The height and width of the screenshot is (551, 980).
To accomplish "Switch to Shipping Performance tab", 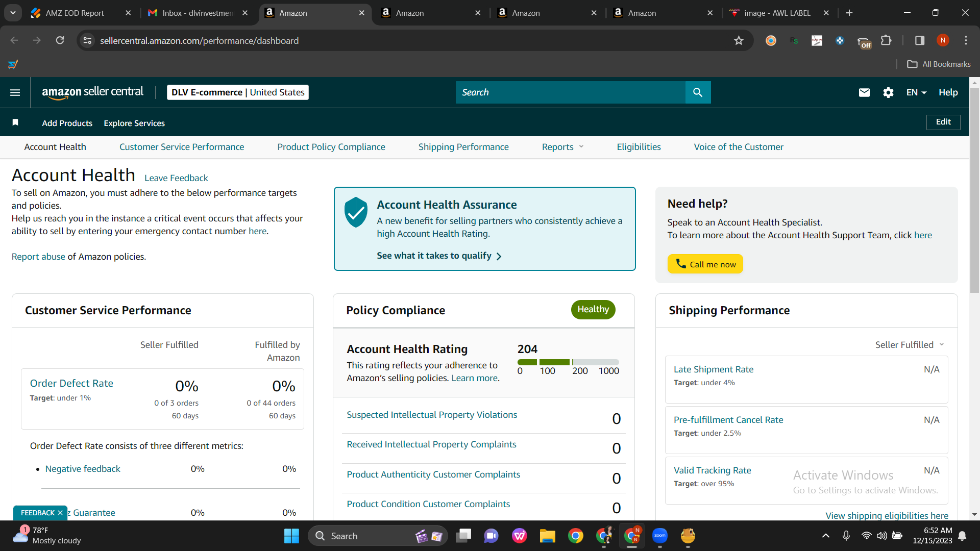I will 463,147.
